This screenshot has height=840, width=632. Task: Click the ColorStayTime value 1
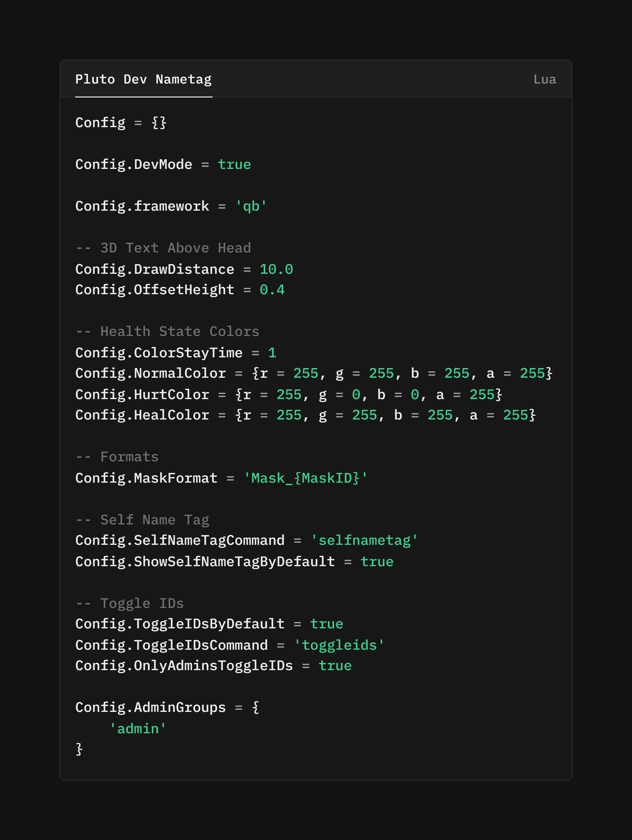[x=272, y=353]
